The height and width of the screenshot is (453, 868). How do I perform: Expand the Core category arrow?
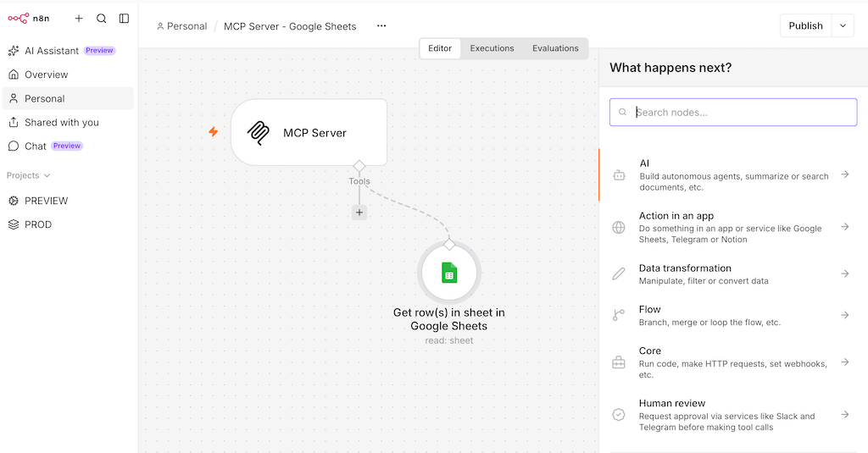click(x=845, y=362)
